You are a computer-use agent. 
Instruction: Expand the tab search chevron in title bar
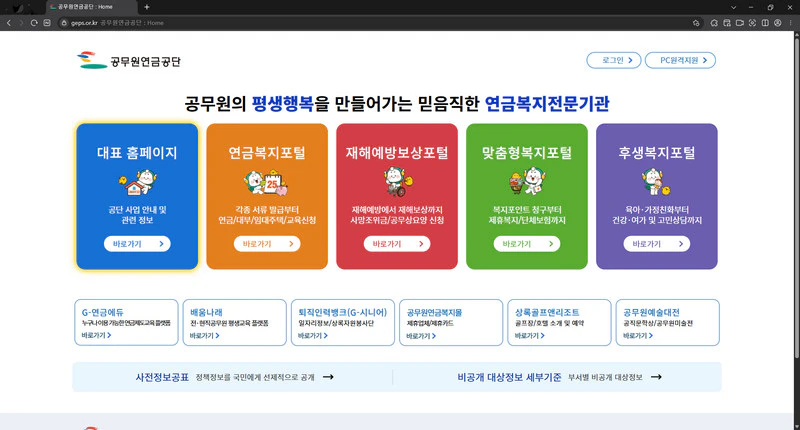[733, 7]
